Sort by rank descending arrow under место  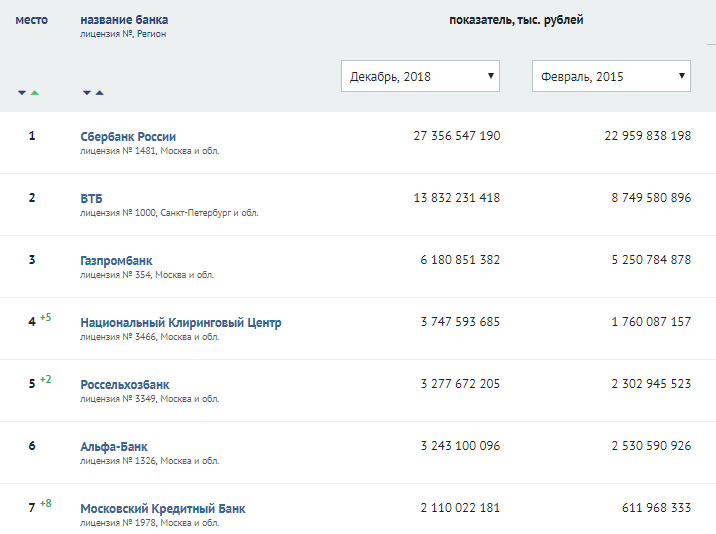point(22,93)
